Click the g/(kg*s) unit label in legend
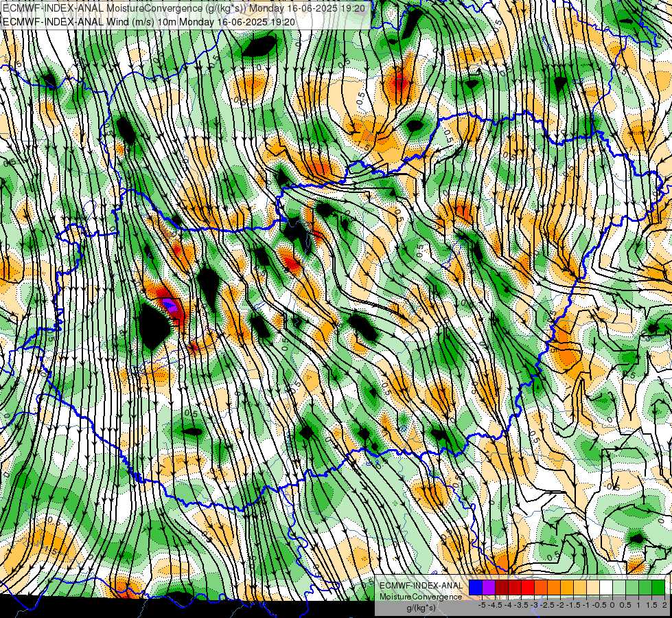 (x=421, y=608)
